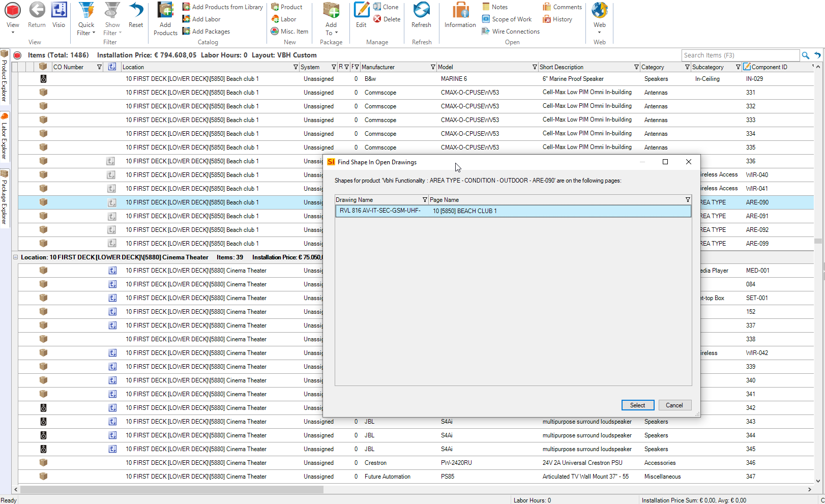Close the Find Shape dialog
The width and height of the screenshot is (825, 504).
click(x=689, y=162)
